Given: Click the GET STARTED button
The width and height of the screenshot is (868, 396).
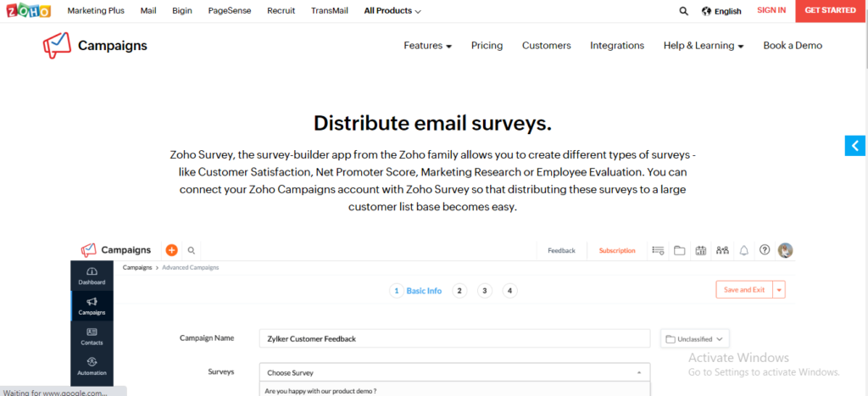Looking at the screenshot, I should click(831, 10).
